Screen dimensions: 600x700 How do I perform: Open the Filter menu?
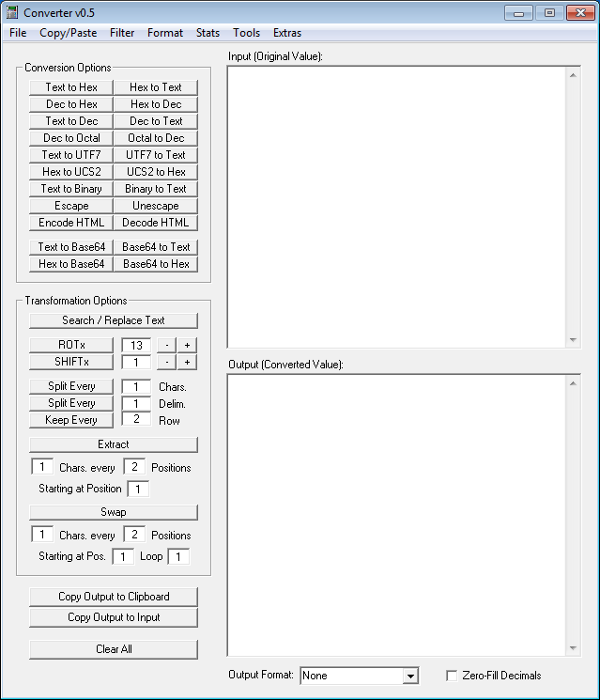[x=122, y=33]
